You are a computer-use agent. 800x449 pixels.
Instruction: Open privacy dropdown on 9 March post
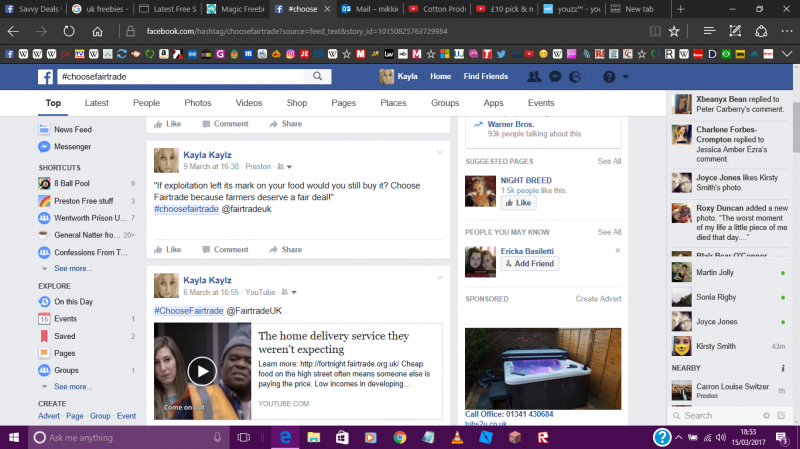click(x=284, y=167)
